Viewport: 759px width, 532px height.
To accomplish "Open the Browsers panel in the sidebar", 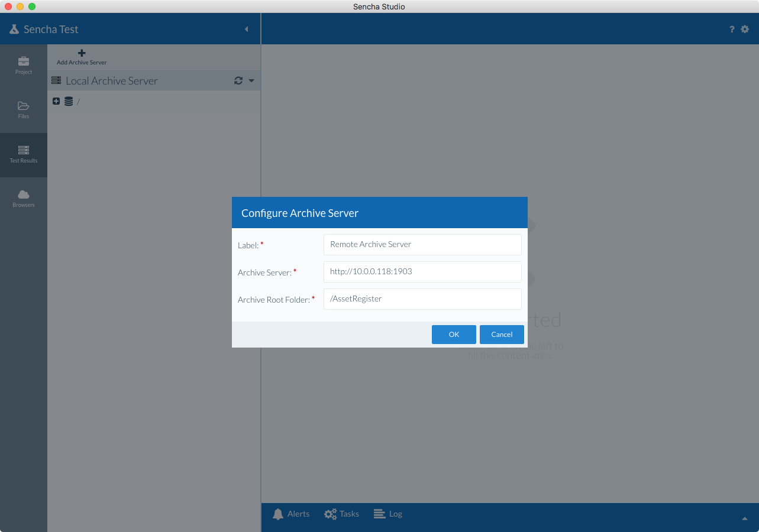I will tap(23, 198).
